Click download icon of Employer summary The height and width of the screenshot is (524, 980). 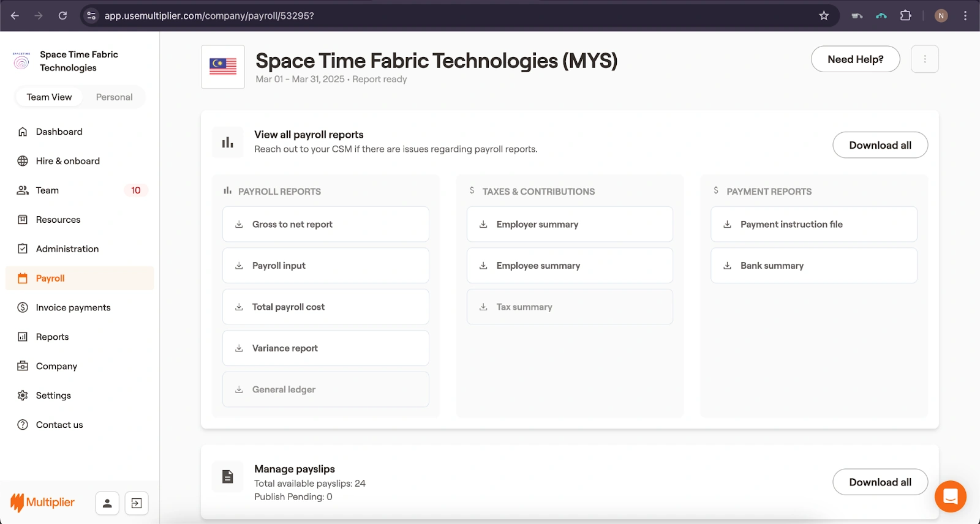(483, 225)
